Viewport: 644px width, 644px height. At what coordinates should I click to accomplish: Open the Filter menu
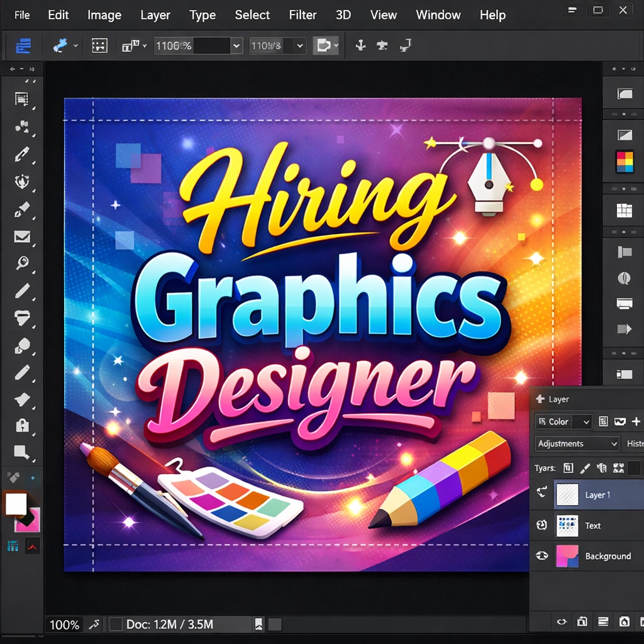(x=303, y=15)
